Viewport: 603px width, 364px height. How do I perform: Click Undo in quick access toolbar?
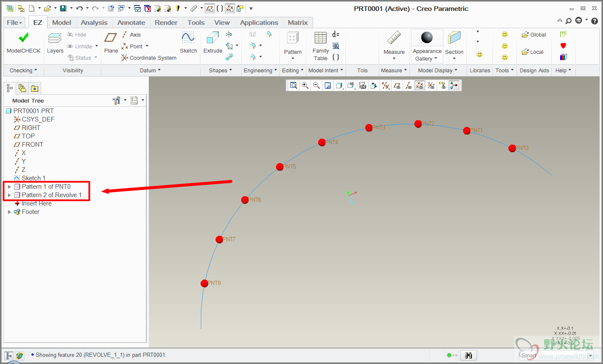pyautogui.click(x=79, y=8)
